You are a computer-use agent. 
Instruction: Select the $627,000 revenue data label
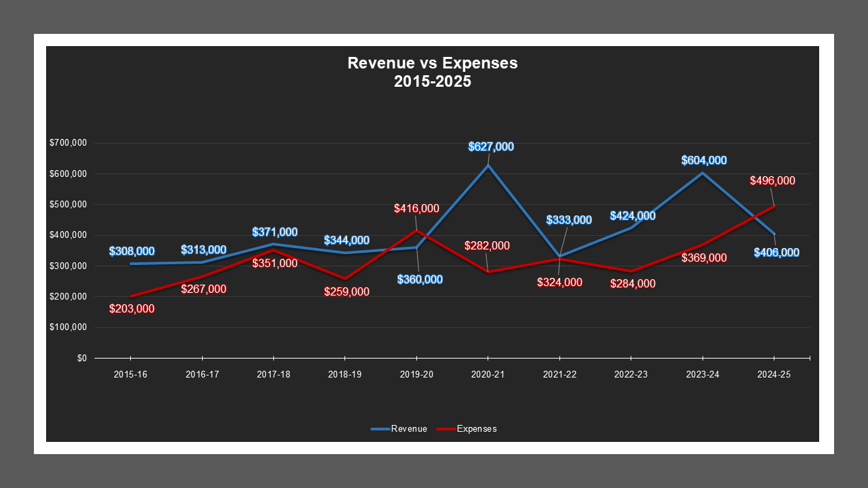(491, 146)
